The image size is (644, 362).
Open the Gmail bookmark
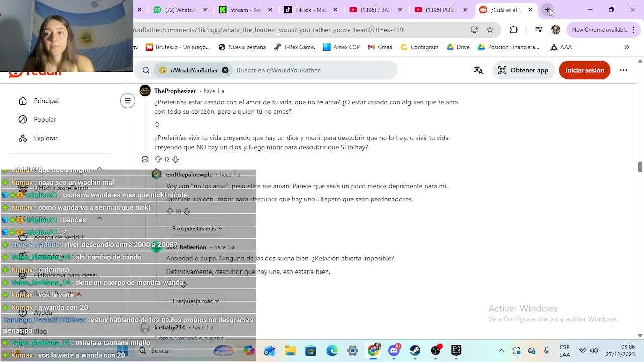pos(380,47)
